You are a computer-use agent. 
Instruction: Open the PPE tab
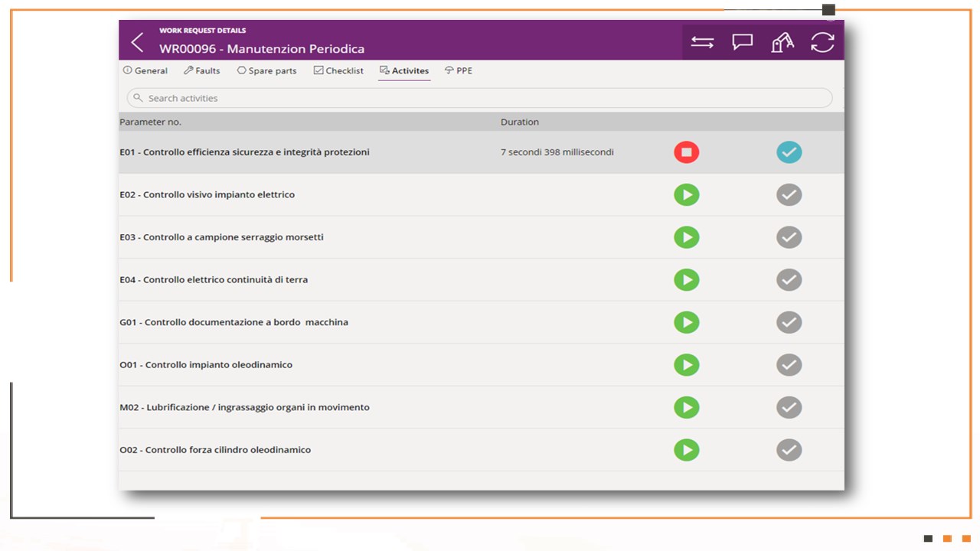tap(458, 70)
